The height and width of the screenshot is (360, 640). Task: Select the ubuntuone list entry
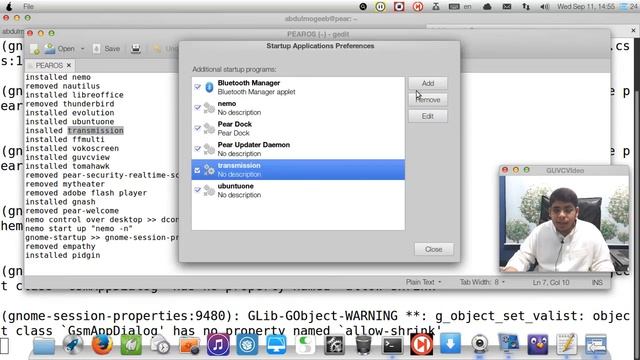click(298, 190)
